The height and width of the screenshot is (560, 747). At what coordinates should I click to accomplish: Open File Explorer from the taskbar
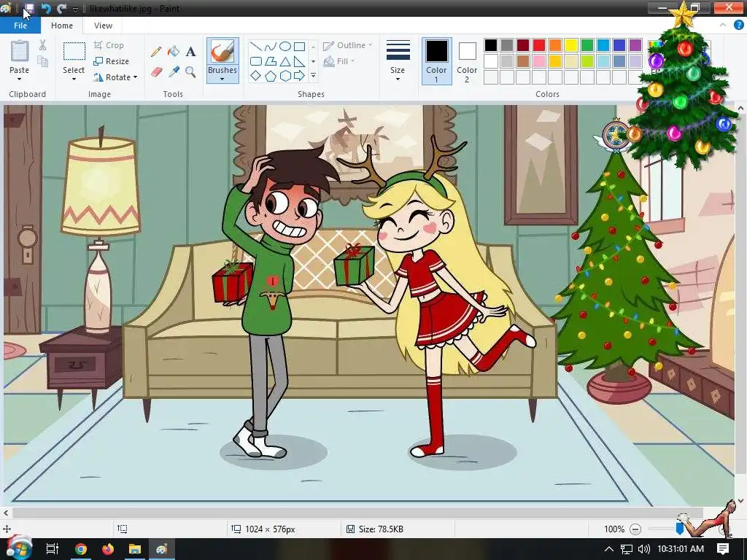pos(135,549)
